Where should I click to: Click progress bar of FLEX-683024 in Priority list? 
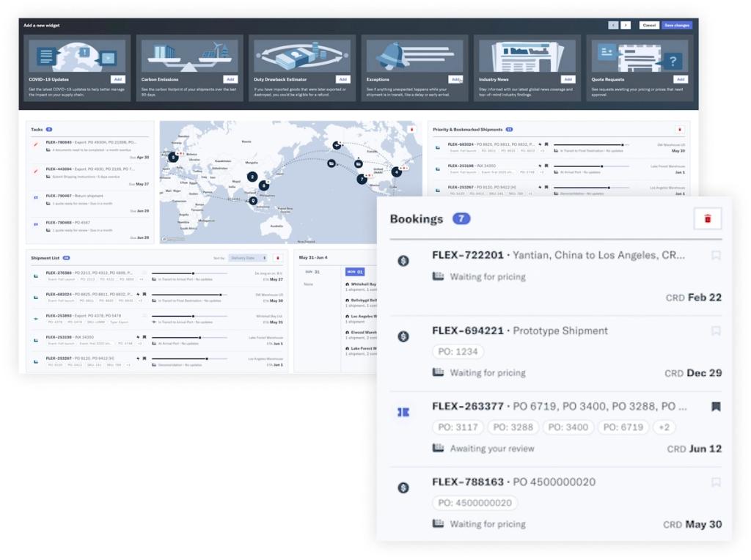coord(591,144)
